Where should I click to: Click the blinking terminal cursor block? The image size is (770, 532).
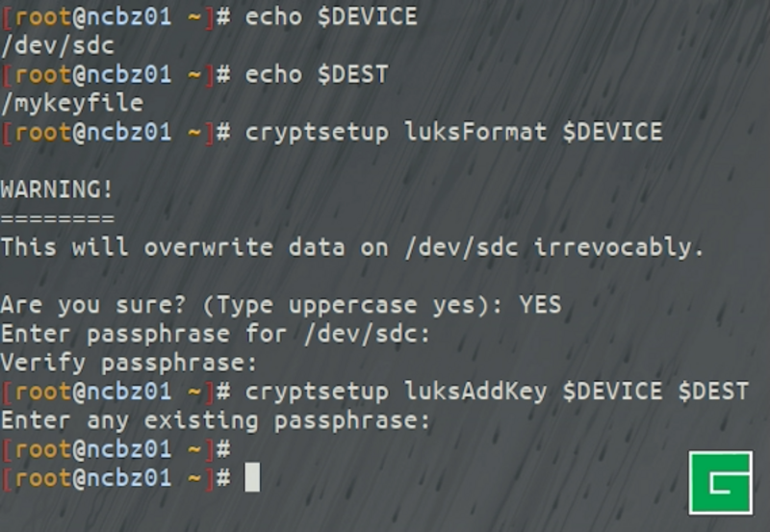[x=252, y=477]
